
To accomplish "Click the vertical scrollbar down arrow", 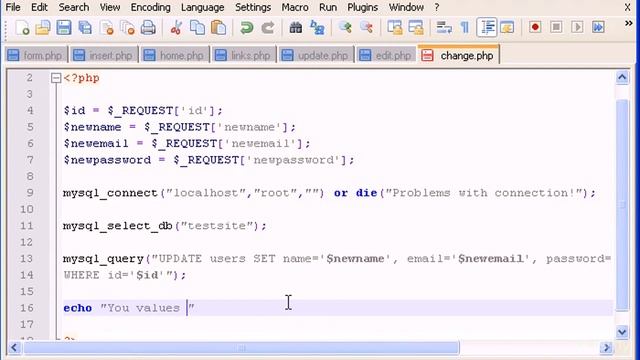I will 622,332.
